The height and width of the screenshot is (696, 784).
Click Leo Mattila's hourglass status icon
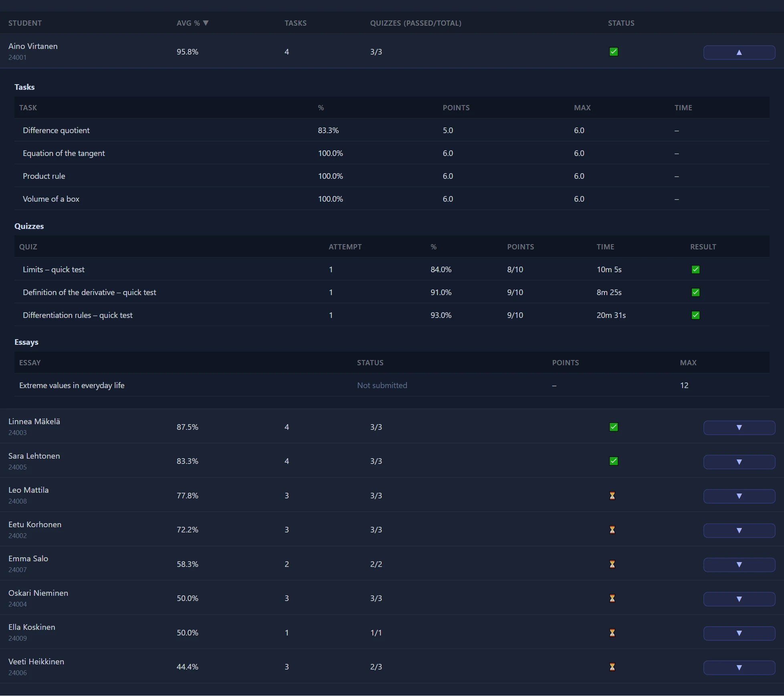click(612, 496)
